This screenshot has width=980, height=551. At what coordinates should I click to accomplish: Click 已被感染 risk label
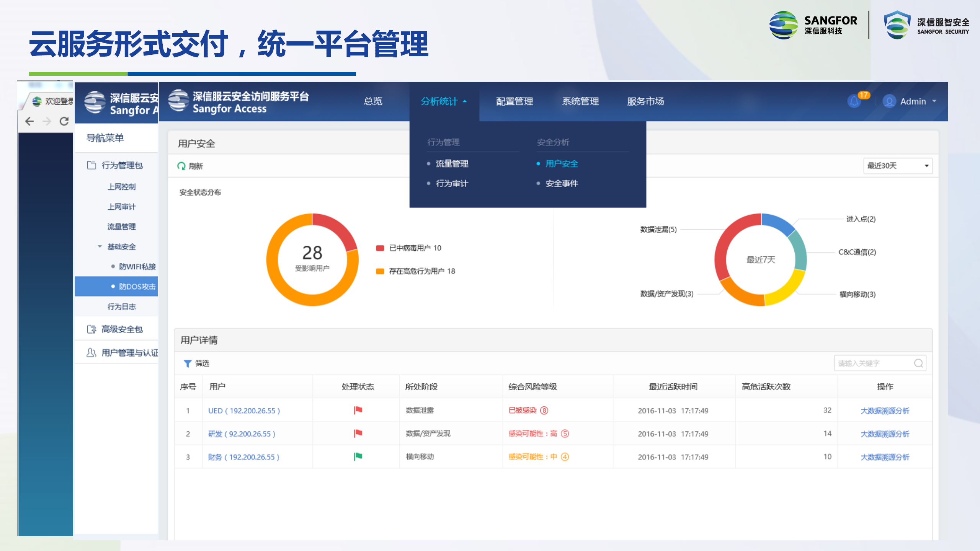click(x=523, y=410)
